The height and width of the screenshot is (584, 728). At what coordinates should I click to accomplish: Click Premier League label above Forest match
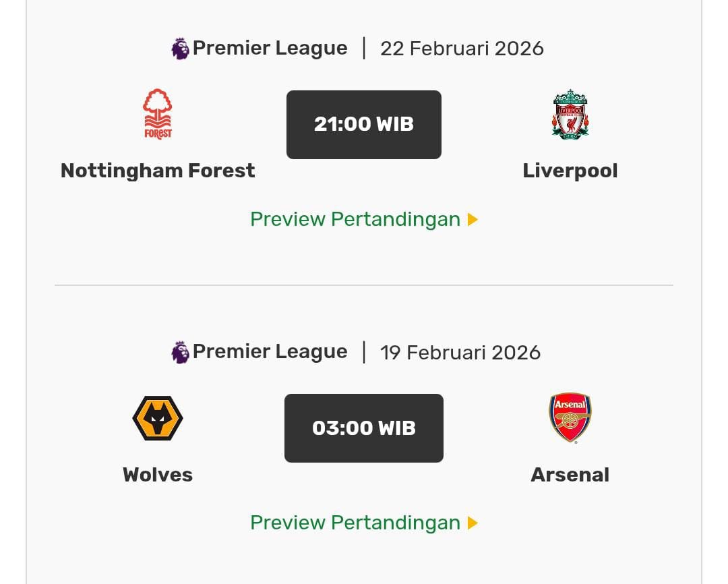(x=270, y=49)
